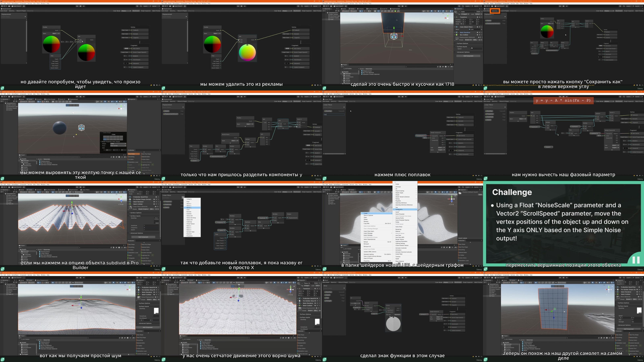Click Scale constrain-proportions link icon in Cube inspector

click(x=461, y=24)
